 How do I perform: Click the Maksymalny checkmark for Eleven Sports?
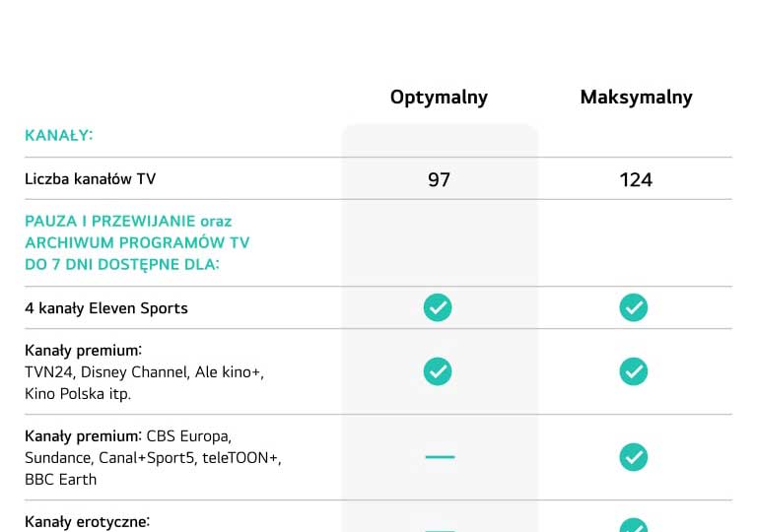pos(634,307)
